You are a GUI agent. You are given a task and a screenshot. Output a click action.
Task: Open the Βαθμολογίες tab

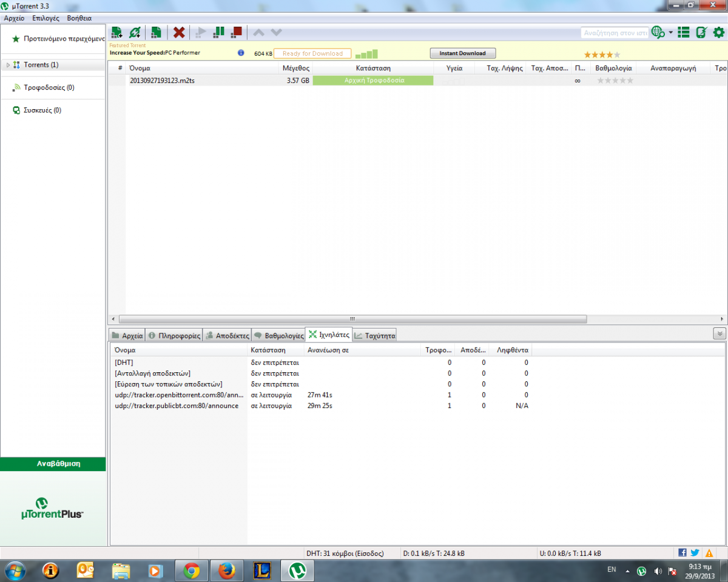coord(278,335)
